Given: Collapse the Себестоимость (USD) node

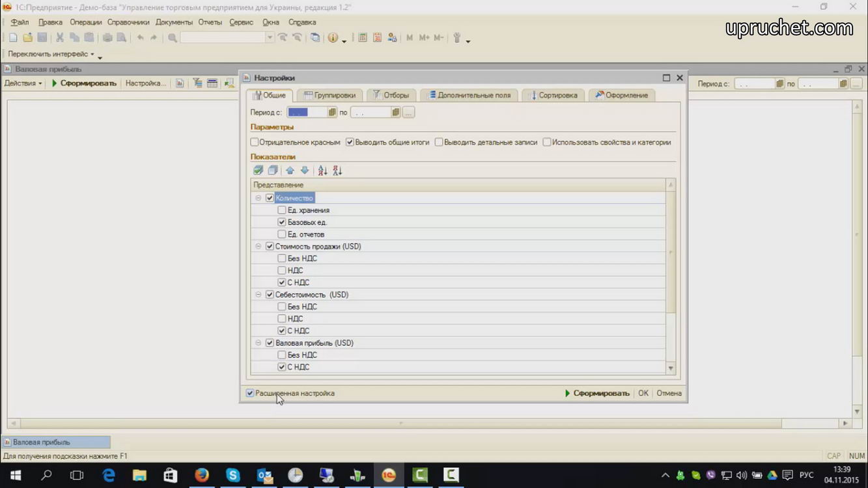Looking at the screenshot, I should click(259, 295).
